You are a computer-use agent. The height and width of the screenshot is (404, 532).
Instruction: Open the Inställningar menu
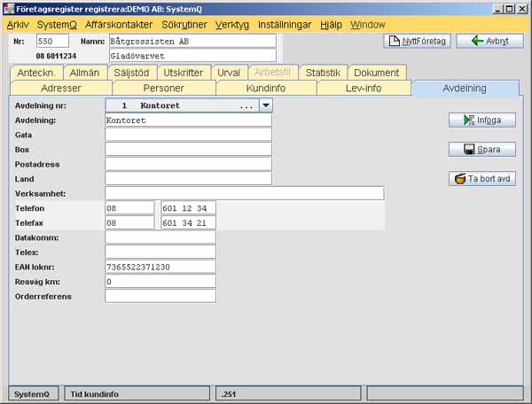point(285,25)
